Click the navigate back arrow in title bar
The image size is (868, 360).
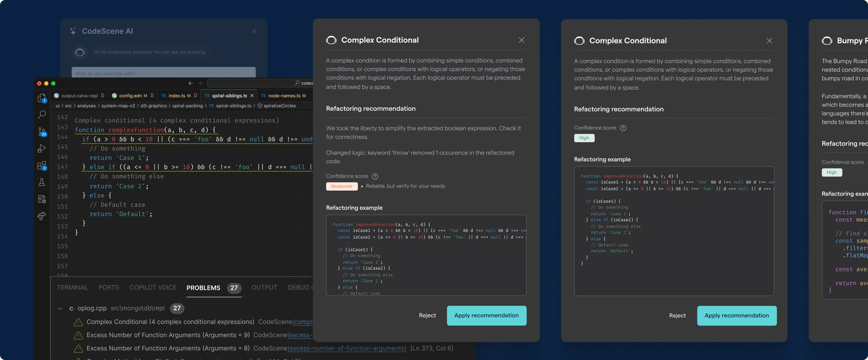click(x=191, y=83)
